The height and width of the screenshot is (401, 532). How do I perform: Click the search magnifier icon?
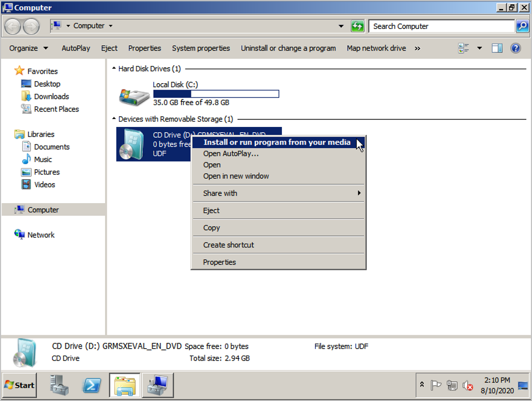pyautogui.click(x=522, y=26)
